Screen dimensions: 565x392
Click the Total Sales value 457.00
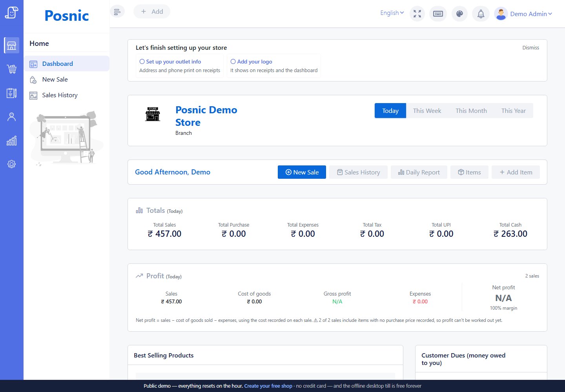point(164,234)
